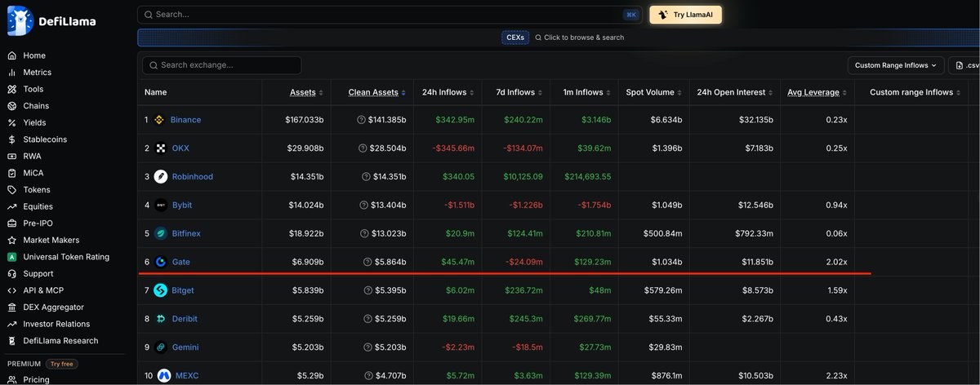
Task: Sort by the Assets column
Action: tap(307, 92)
